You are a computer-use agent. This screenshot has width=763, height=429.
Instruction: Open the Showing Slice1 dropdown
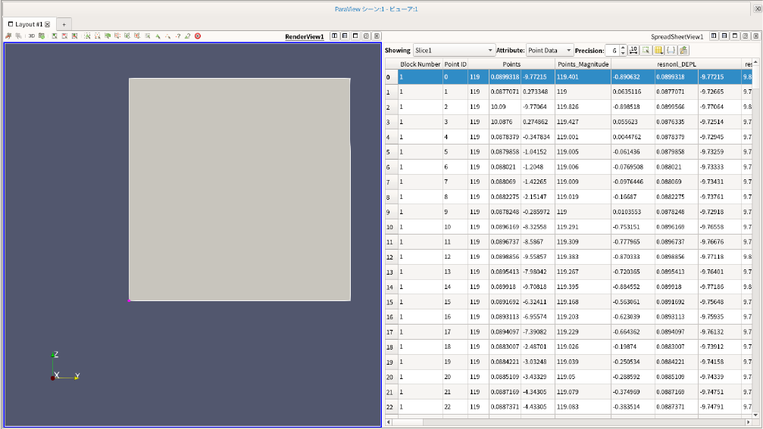point(454,50)
